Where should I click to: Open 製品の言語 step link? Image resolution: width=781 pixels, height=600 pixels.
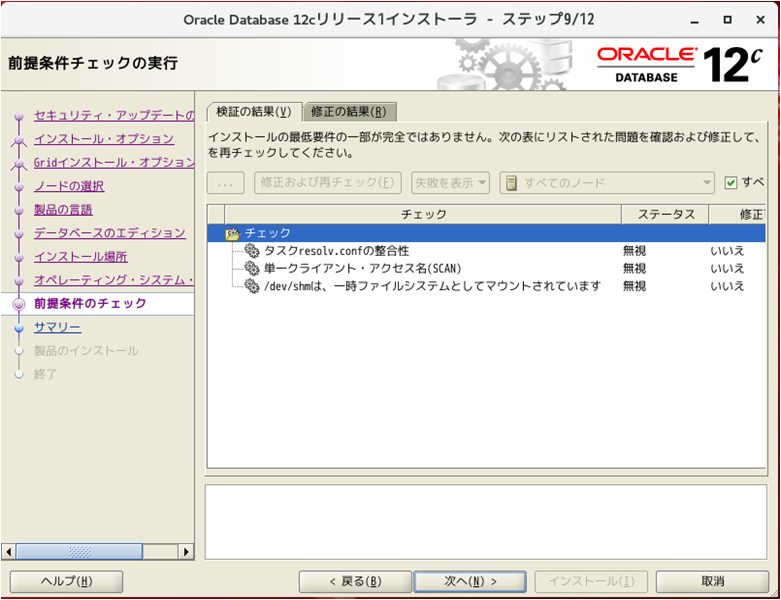click(x=63, y=210)
